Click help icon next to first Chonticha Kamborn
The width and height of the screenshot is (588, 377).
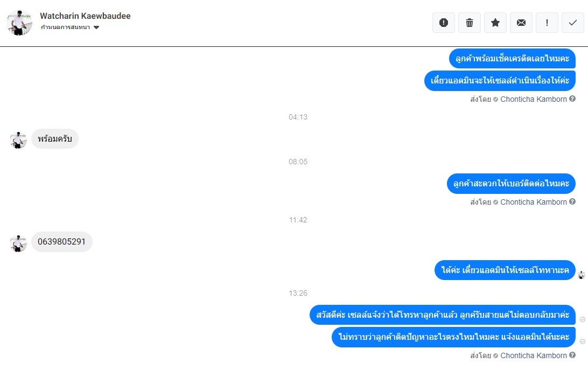pyautogui.click(x=572, y=99)
